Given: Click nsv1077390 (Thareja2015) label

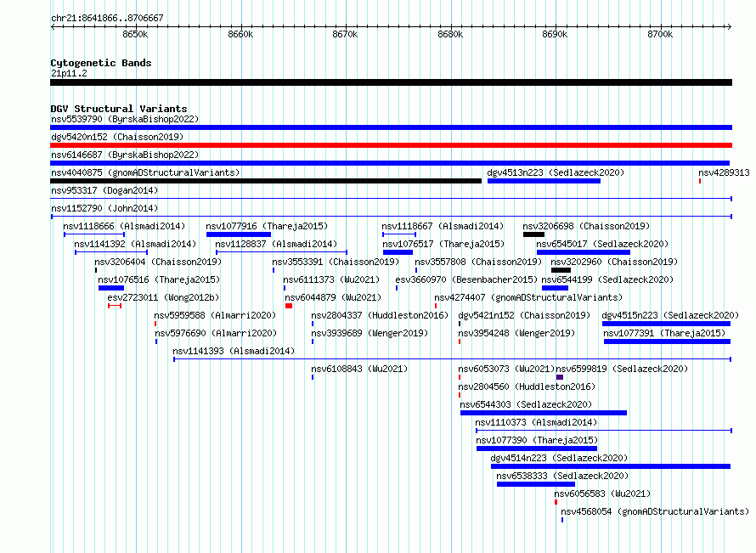Looking at the screenshot, I should (537, 440).
